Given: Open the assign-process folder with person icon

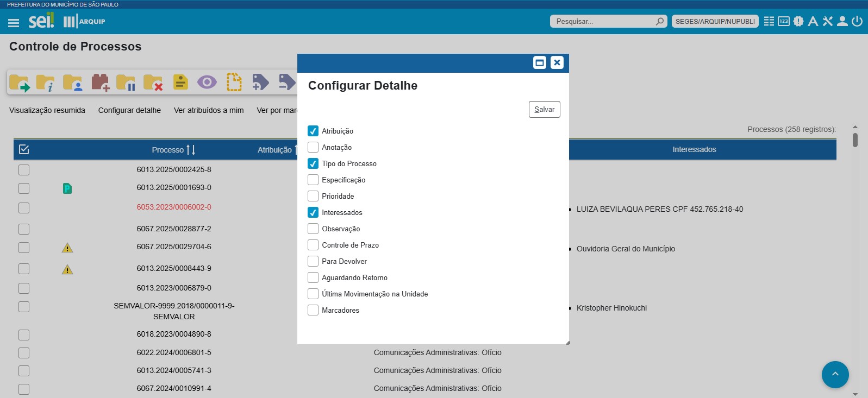Looking at the screenshot, I should [72, 83].
